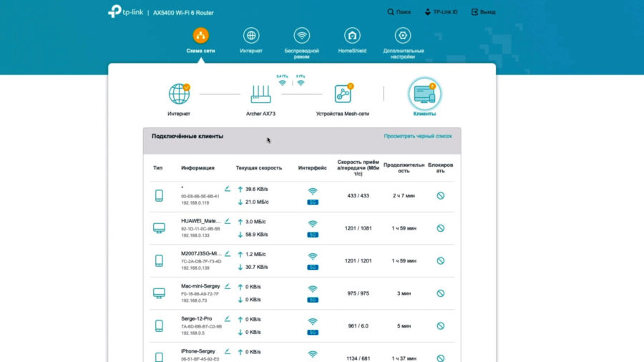Click the Подключённые клиенты heading
Viewport: 644px width, 362px height.
187,136
